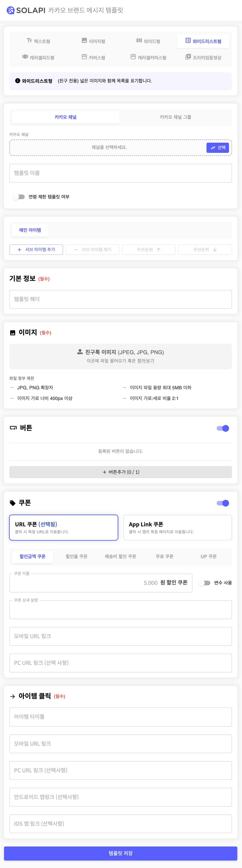Disable the 쿠폰 section toggle
The height and width of the screenshot is (868, 242).
point(223,503)
